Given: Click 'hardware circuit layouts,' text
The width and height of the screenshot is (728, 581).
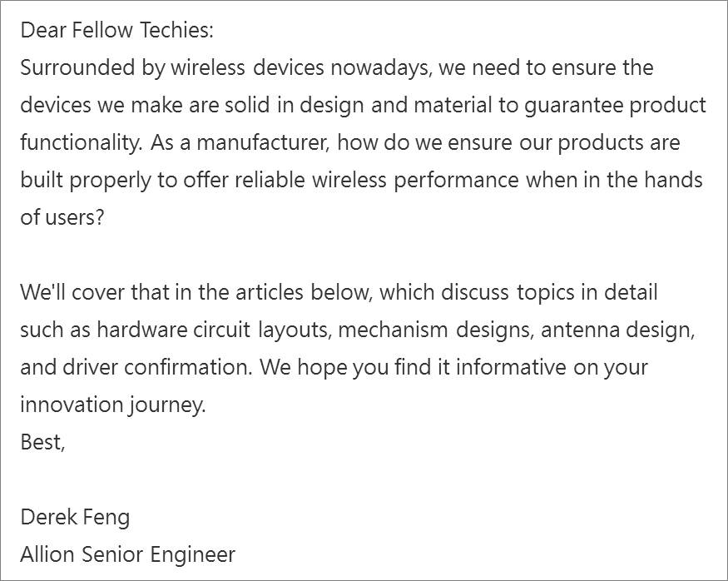Looking at the screenshot, I should point(214,330).
